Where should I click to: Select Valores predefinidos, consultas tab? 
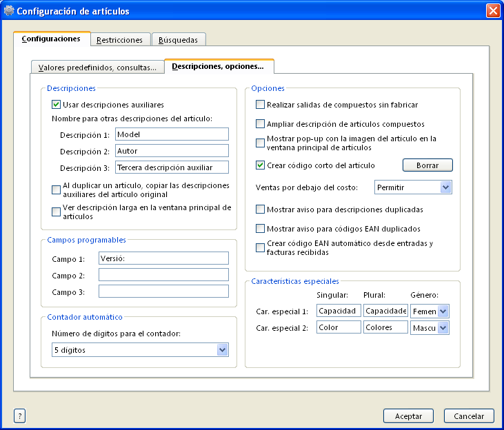(x=97, y=68)
